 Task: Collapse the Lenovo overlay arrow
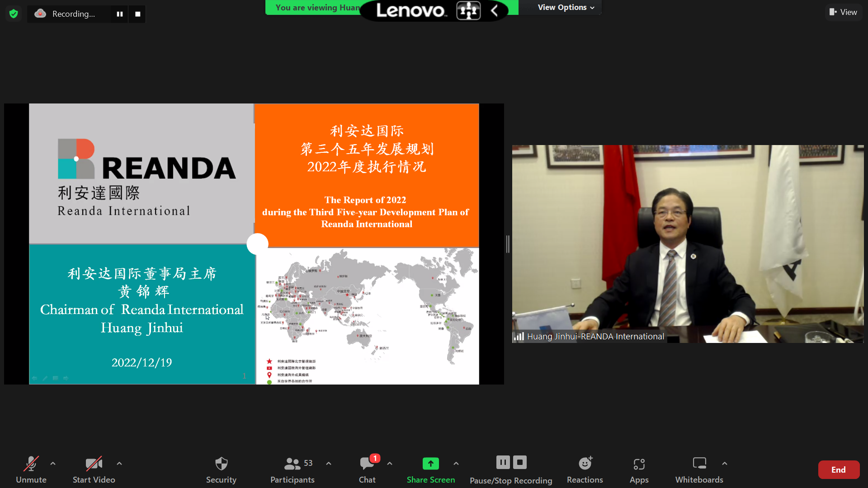click(495, 10)
